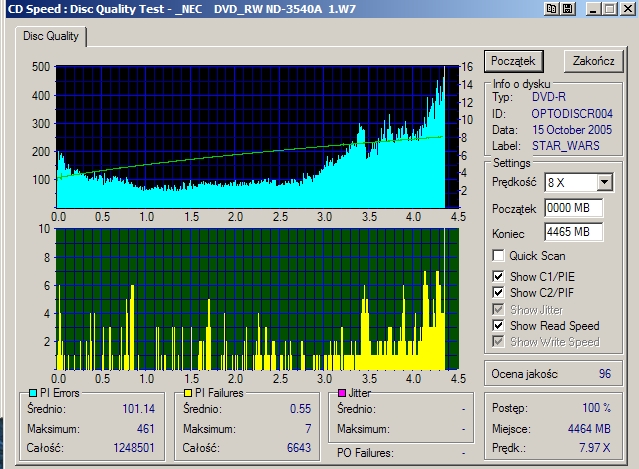Click PI Failures average 0.55

(x=300, y=409)
